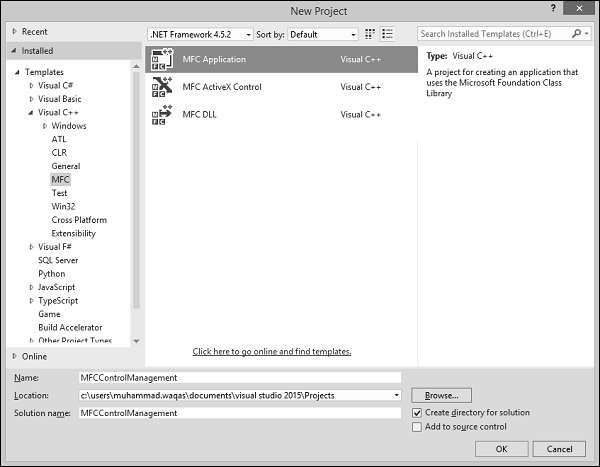The width and height of the screenshot is (600, 467).
Task: Close the New Project dialog
Action: (579, 8)
